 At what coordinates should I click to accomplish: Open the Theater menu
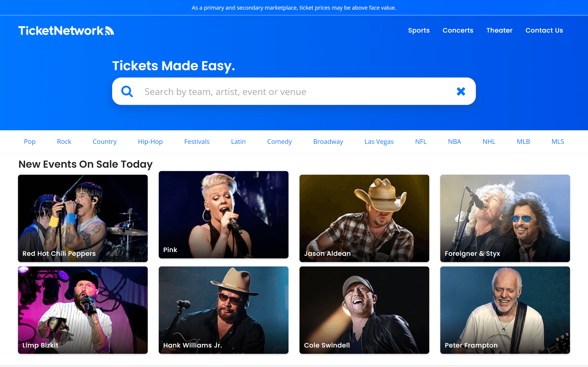pyautogui.click(x=499, y=30)
